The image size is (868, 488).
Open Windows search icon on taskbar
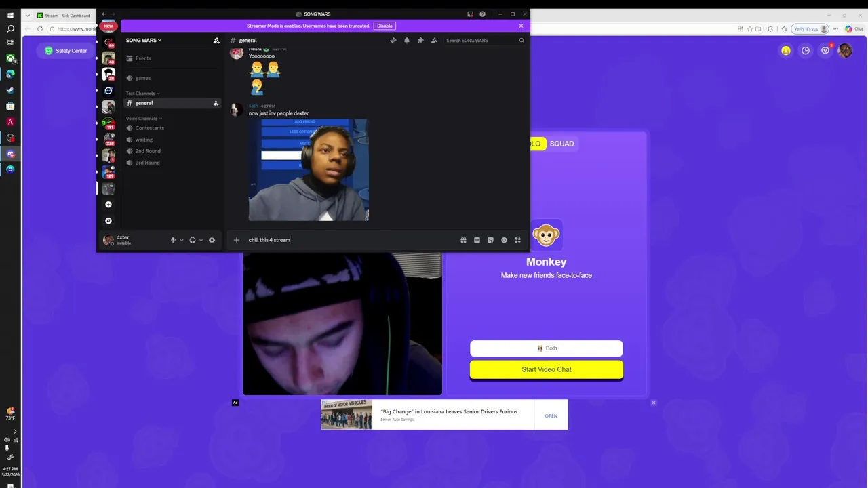10,29
